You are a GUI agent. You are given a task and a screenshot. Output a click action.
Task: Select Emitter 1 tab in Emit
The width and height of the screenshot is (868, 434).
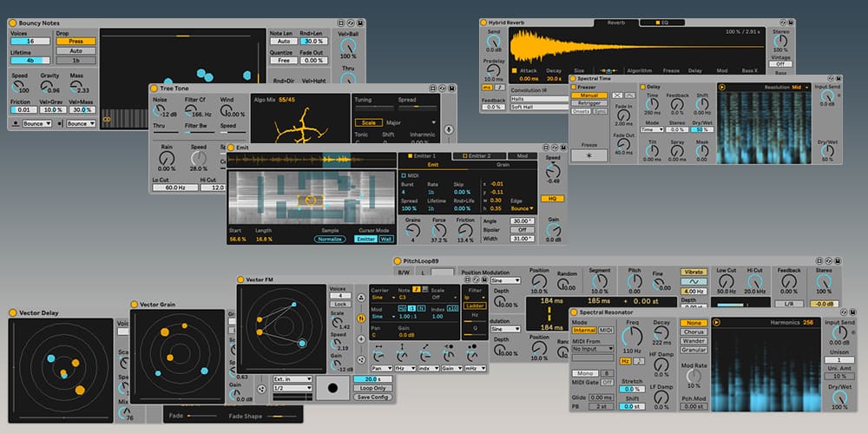424,156
